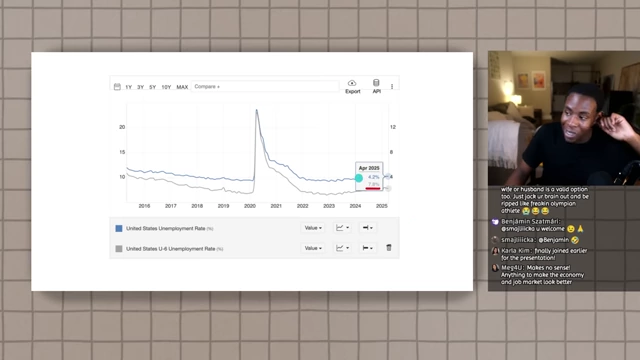Select the 10Y time range
The height and width of the screenshot is (360, 640).
pos(166,87)
